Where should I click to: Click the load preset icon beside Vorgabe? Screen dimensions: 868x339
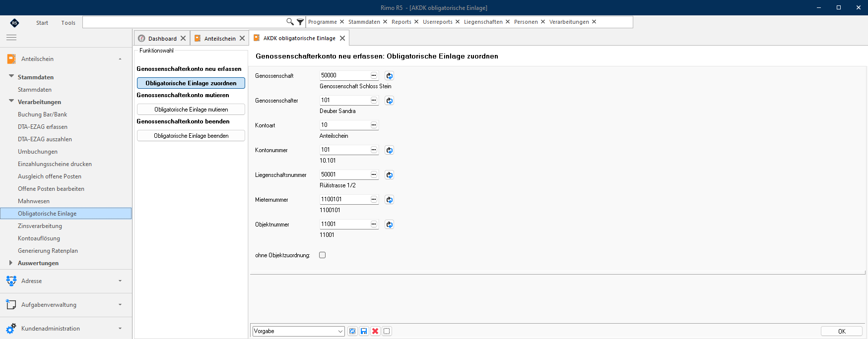pos(352,331)
